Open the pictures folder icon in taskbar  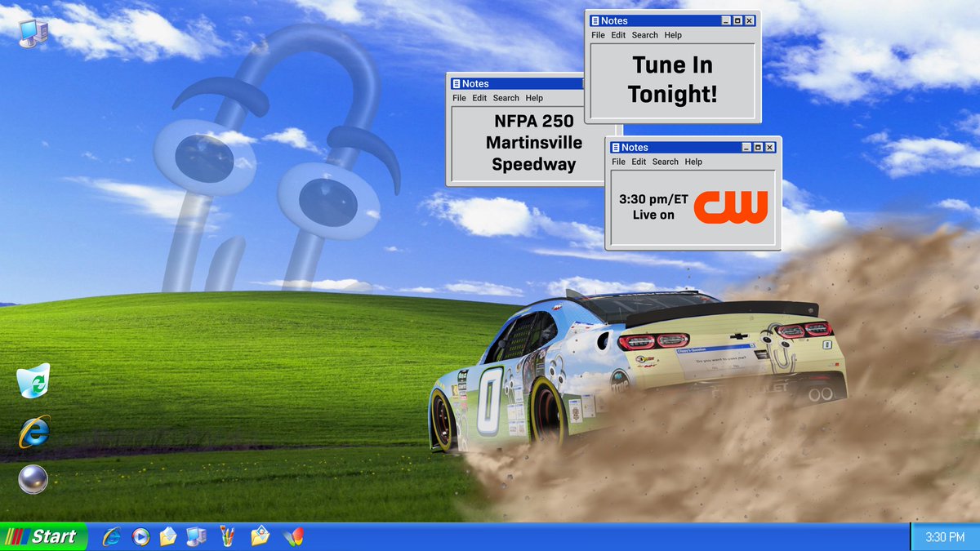pyautogui.click(x=260, y=536)
